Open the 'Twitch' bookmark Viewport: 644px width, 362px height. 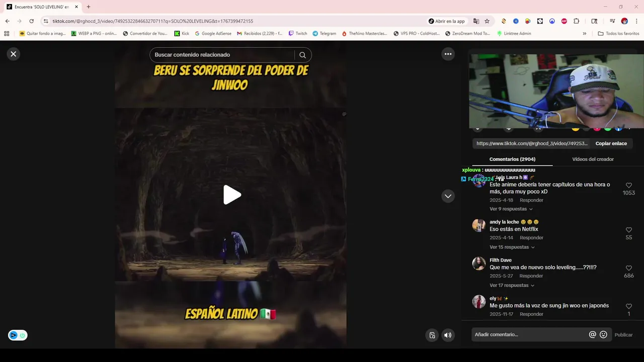tap(298, 34)
